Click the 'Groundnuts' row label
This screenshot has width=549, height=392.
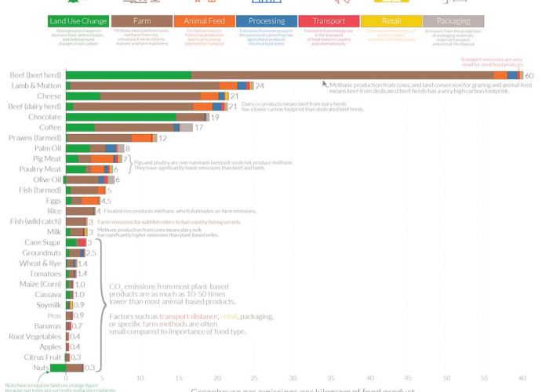point(42,252)
